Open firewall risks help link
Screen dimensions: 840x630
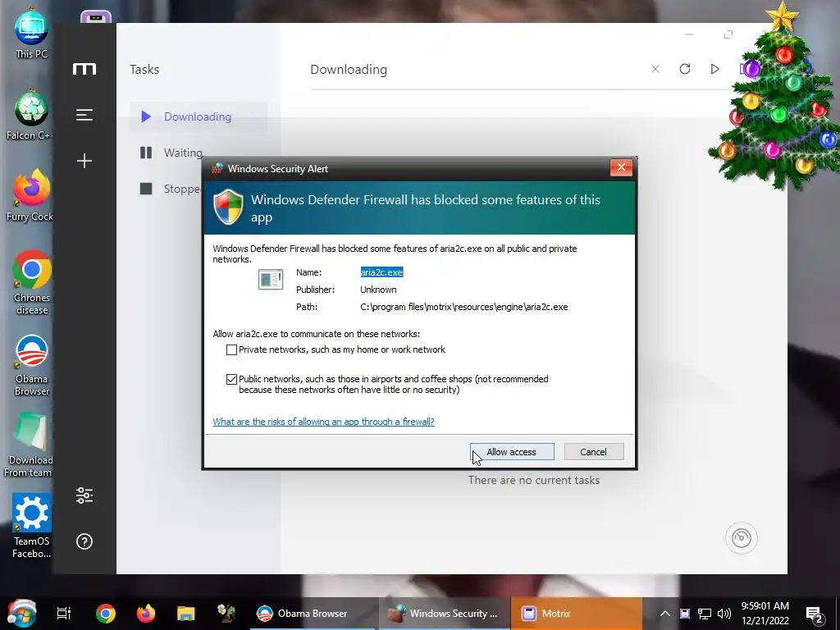(323, 422)
